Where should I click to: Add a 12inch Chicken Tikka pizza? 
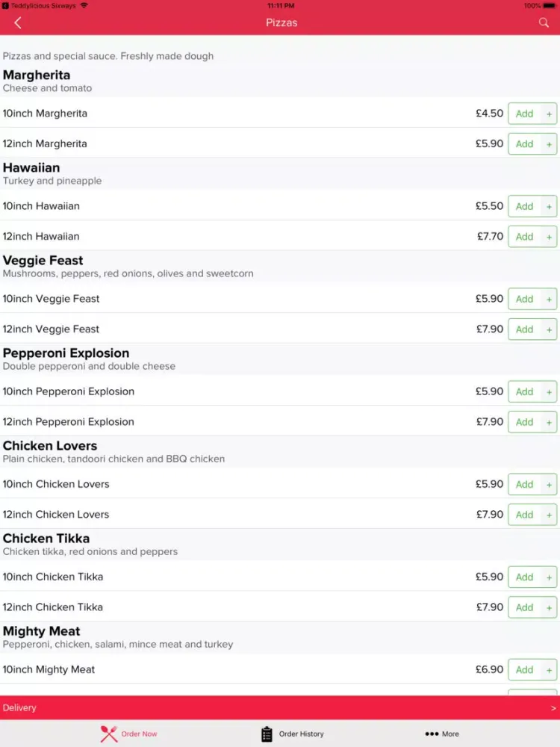(x=523, y=607)
